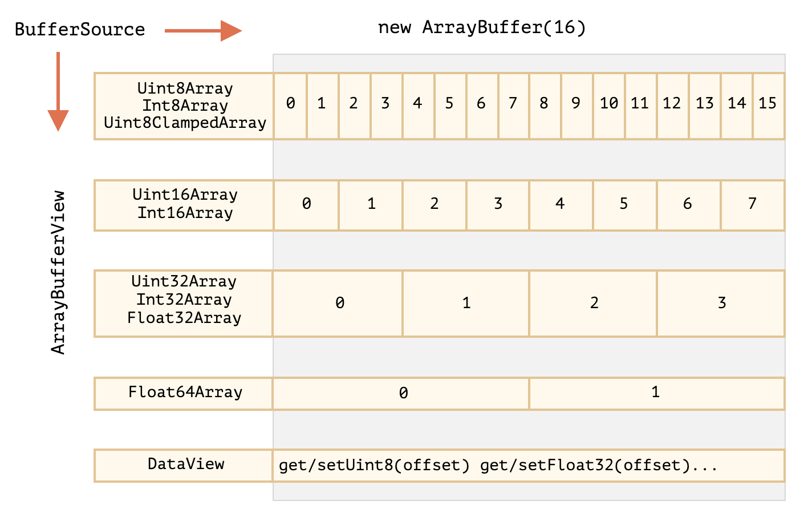The image size is (812, 517).
Task: Click byte cell 0 in Uint8Array row
Action: click(x=290, y=106)
